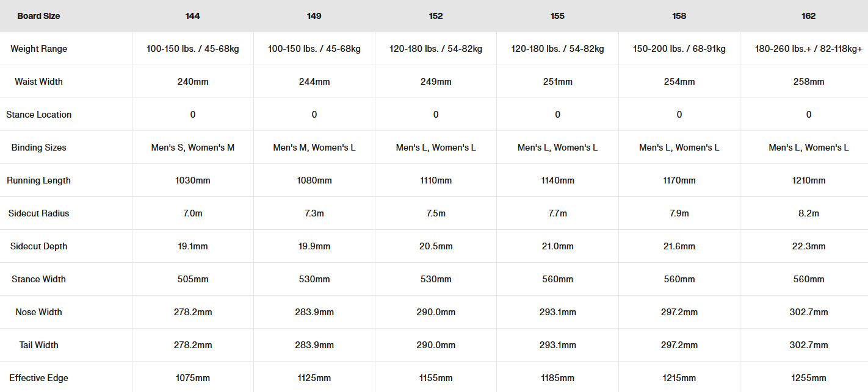Click the Running Length row label
This screenshot has height=392, width=868.
click(38, 180)
